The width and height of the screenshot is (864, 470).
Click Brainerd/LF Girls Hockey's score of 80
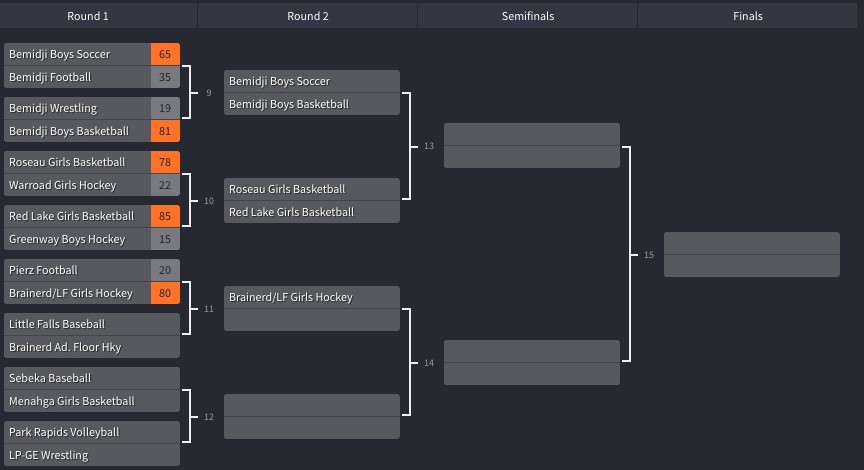165,293
